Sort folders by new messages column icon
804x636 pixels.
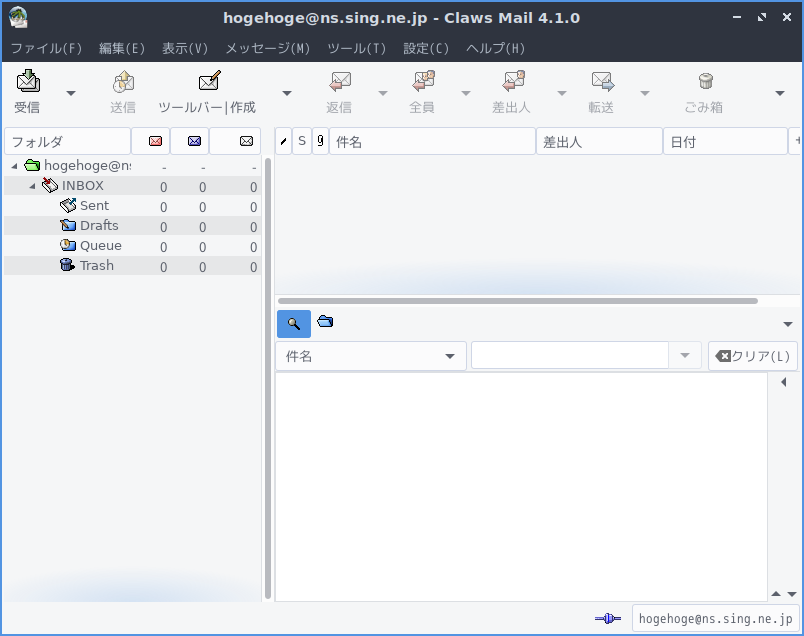tap(155, 141)
